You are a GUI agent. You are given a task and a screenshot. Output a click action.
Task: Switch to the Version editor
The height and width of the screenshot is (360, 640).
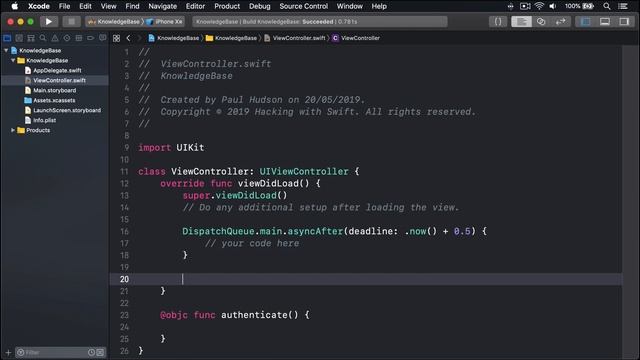point(561,22)
